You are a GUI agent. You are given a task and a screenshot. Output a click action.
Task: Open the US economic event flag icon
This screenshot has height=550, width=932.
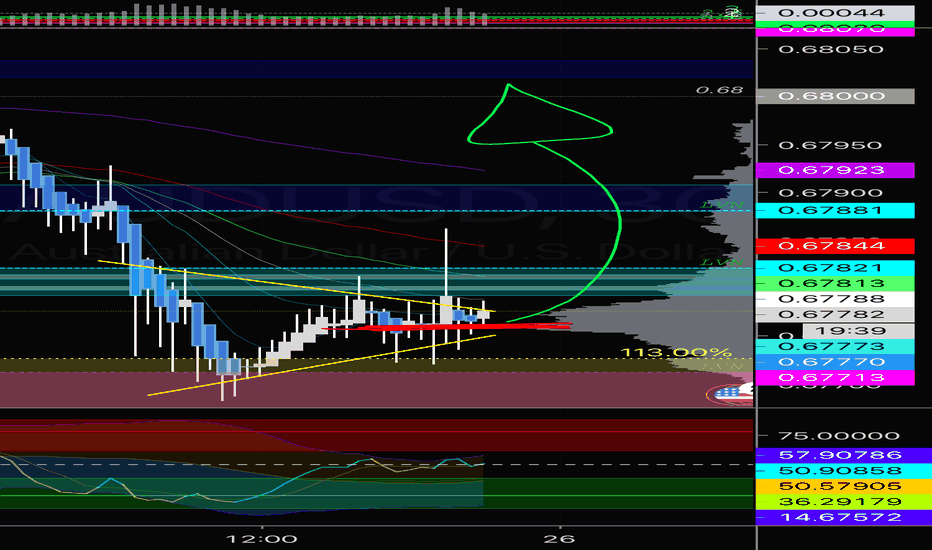731,393
